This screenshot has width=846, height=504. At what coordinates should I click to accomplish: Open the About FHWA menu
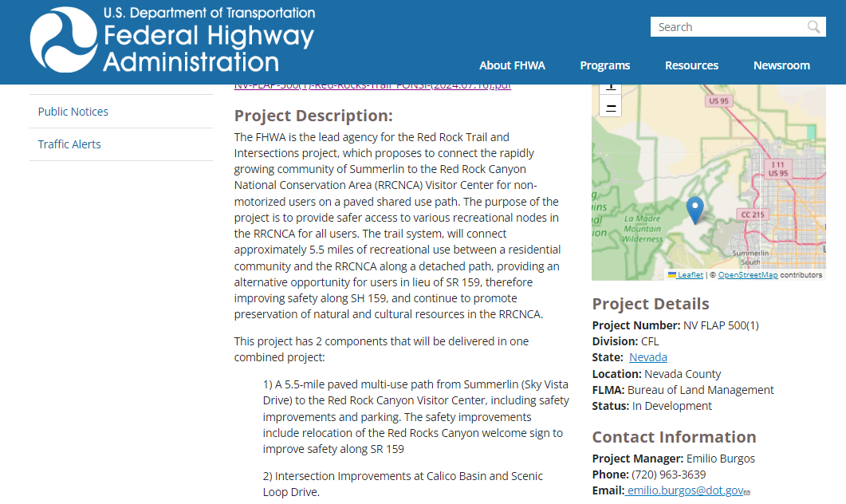tap(512, 65)
